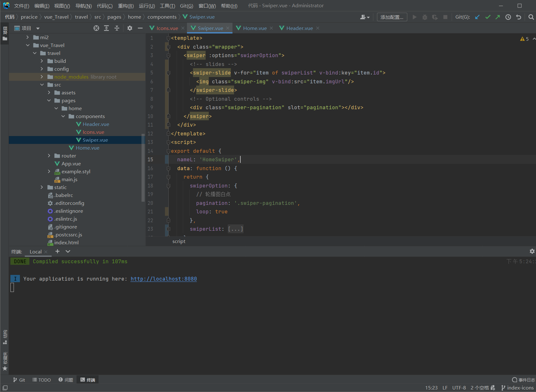Click the search magnifier icon in toolbar
The image size is (536, 392).
pyautogui.click(x=531, y=17)
